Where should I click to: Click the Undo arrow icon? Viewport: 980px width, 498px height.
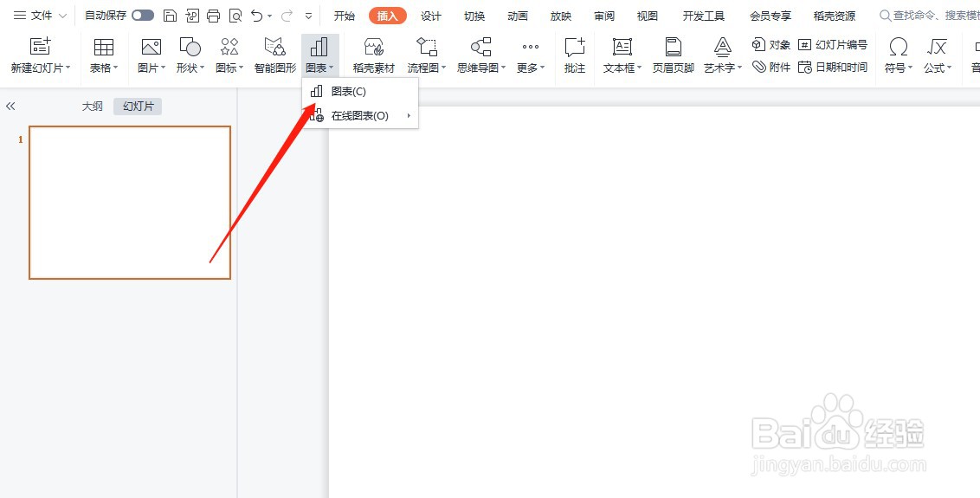click(257, 16)
